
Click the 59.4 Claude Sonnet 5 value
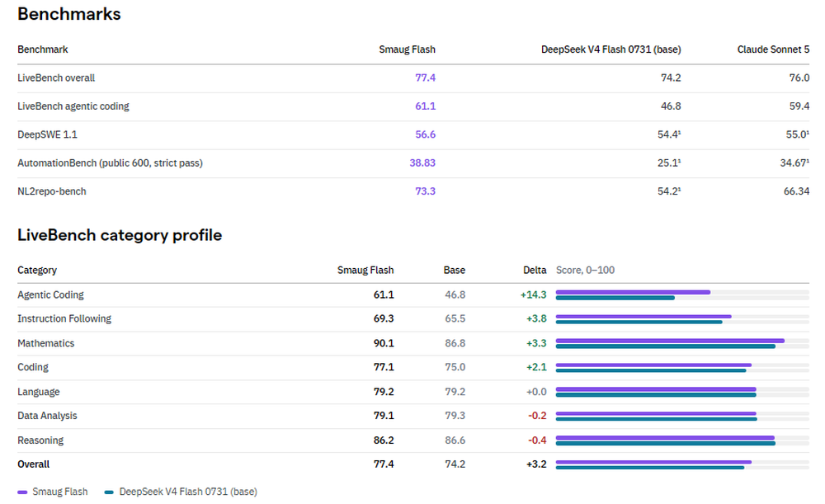coord(799,106)
